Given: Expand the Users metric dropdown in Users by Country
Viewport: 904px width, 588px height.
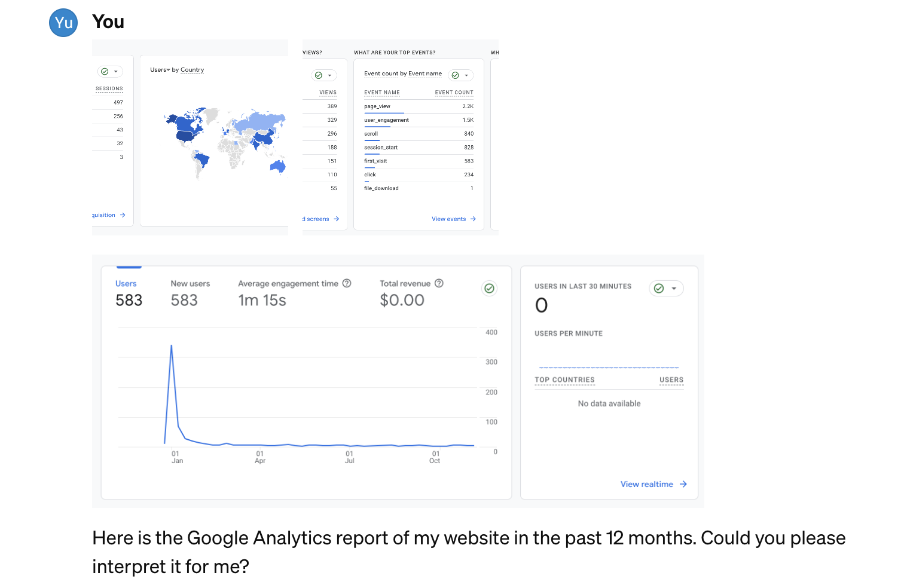Looking at the screenshot, I should (160, 70).
